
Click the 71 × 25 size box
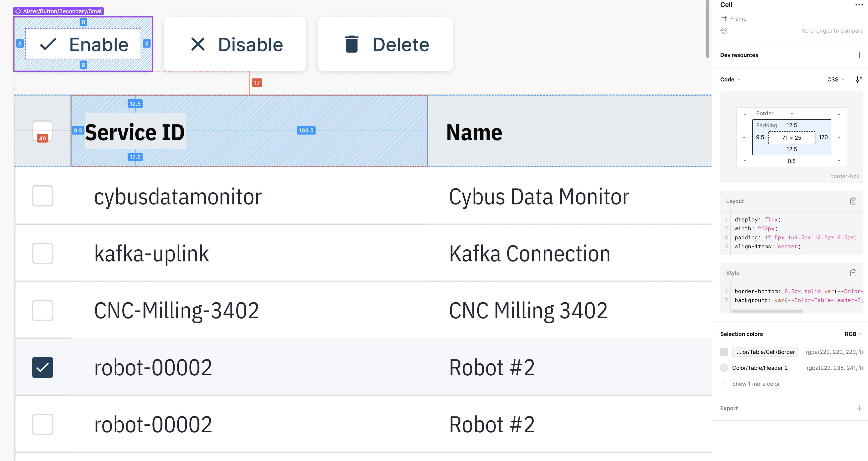pos(792,137)
